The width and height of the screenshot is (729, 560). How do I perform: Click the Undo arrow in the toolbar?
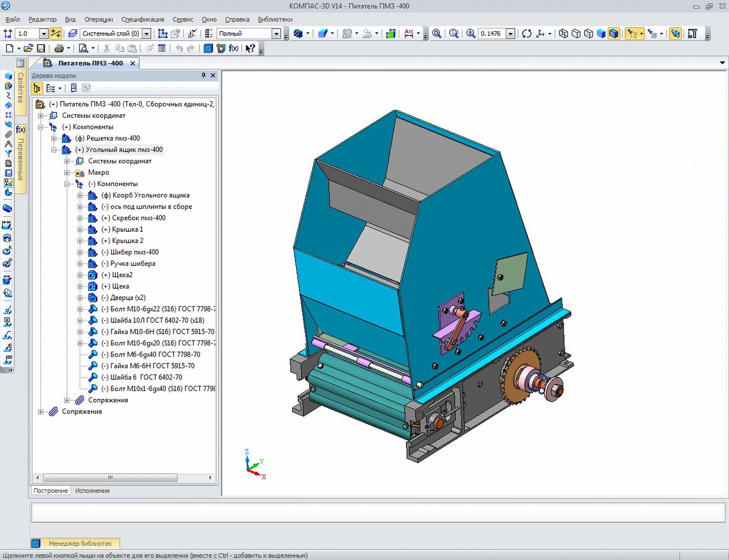pos(179,48)
